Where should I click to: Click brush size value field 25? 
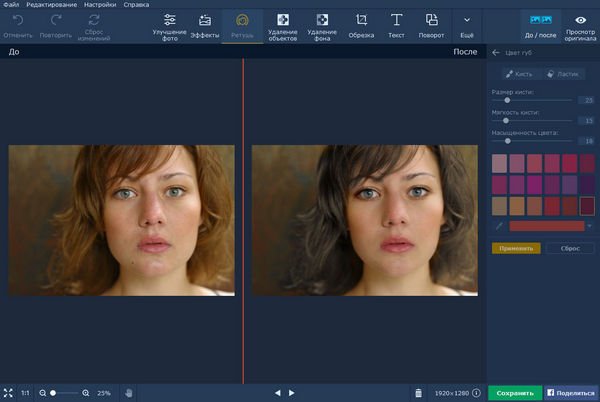point(586,100)
